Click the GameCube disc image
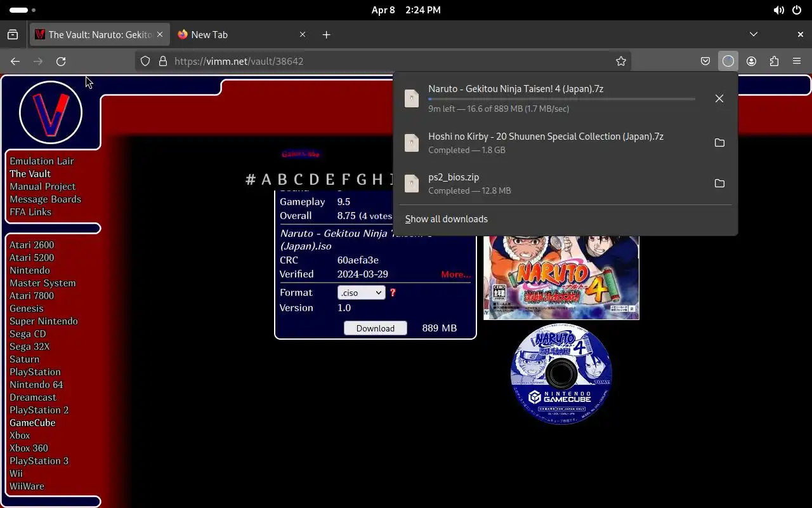Screen dimensions: 812x508 coord(561,374)
